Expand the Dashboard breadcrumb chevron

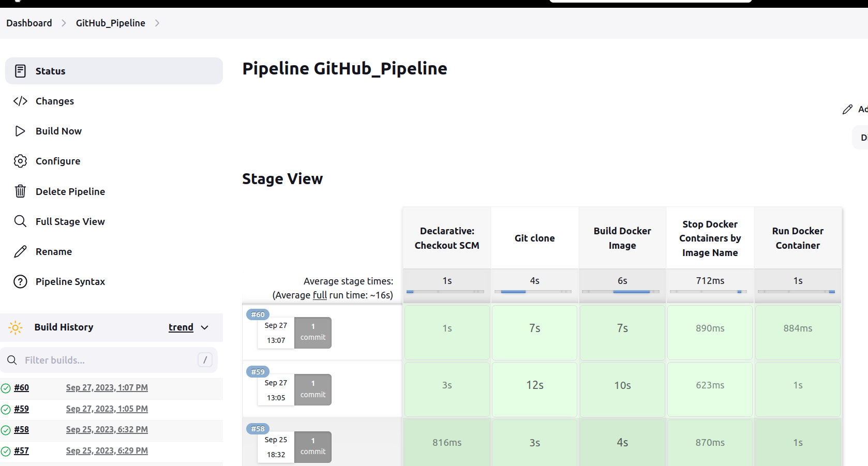[x=63, y=23]
